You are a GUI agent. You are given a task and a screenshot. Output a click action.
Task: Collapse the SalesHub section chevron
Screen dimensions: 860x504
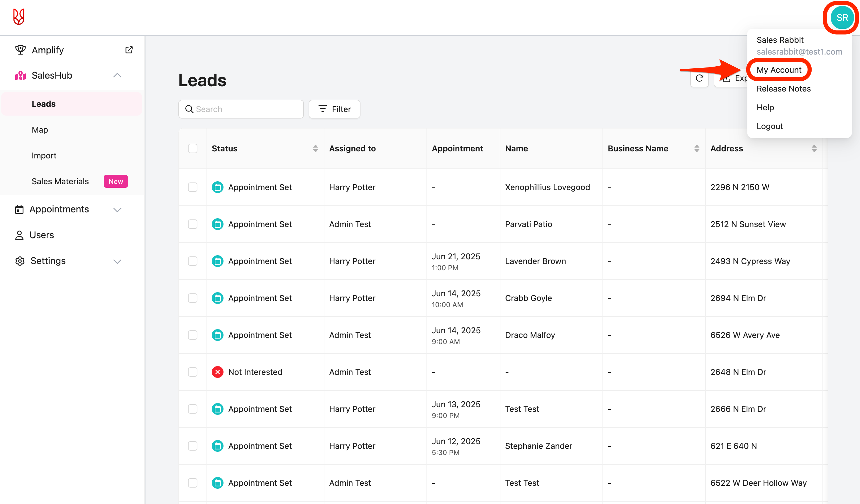click(x=117, y=75)
